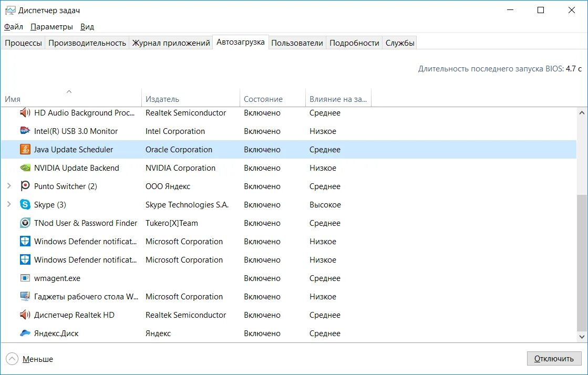
Task: Select the TNod User & Password Finder name
Action: point(86,223)
